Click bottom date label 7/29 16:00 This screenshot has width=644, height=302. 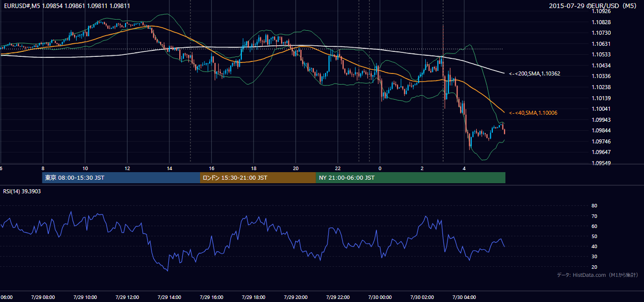point(212,297)
